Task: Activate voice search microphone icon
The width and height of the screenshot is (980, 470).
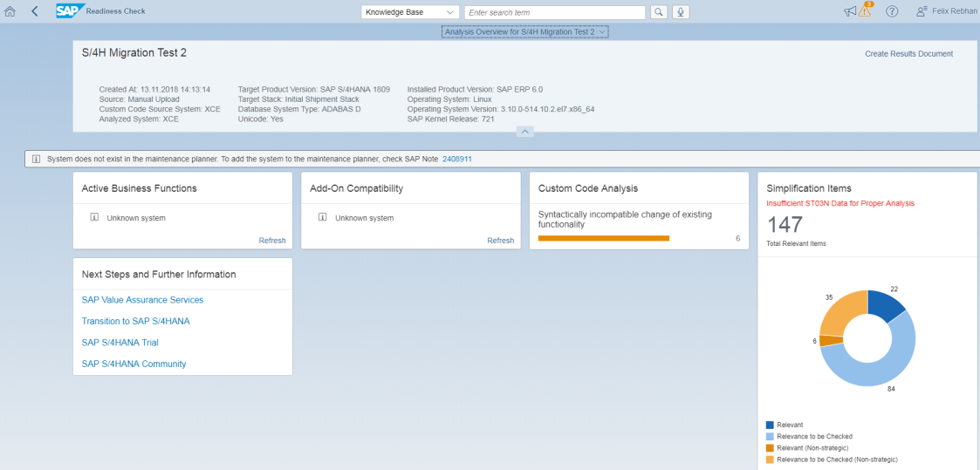Action: pos(681,12)
